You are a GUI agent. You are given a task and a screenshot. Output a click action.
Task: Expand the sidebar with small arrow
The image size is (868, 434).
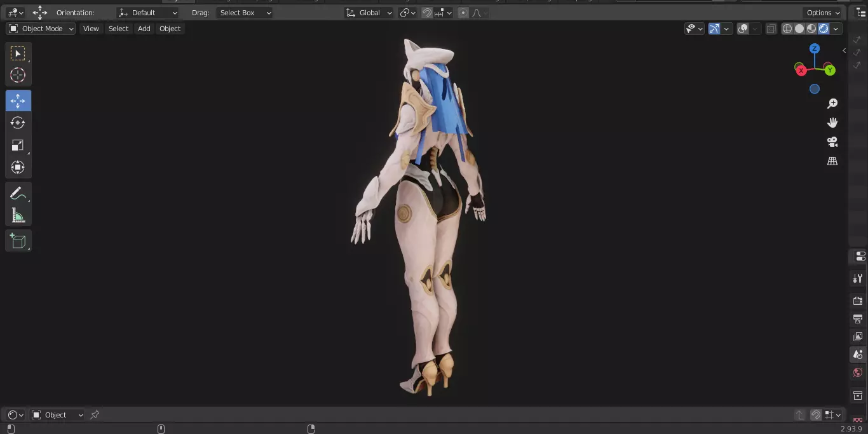[x=844, y=50]
